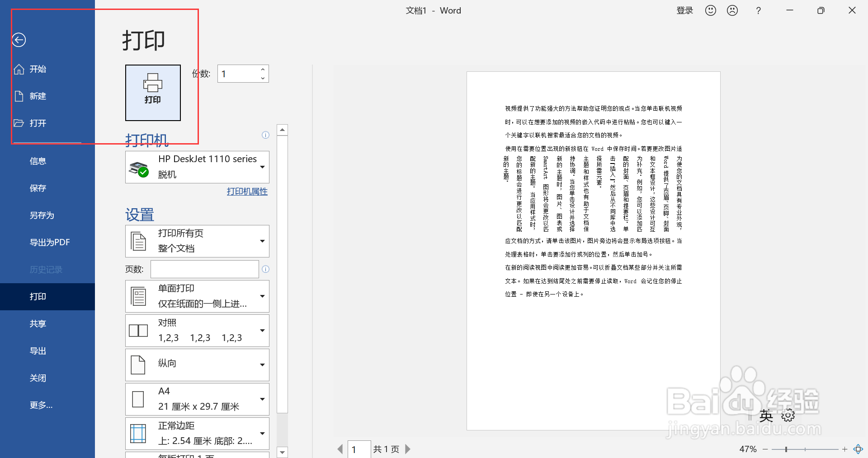This screenshot has height=458, width=868.
Task: Expand the 纵向 orientation dropdown
Action: (x=197, y=365)
